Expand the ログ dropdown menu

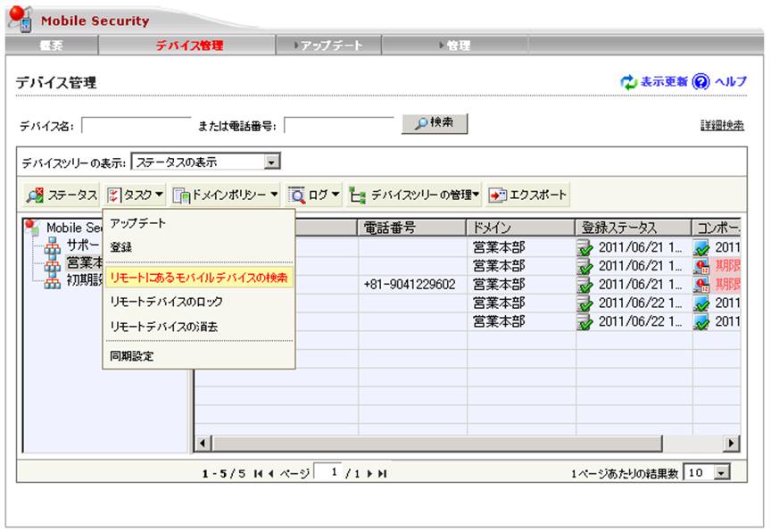click(336, 195)
